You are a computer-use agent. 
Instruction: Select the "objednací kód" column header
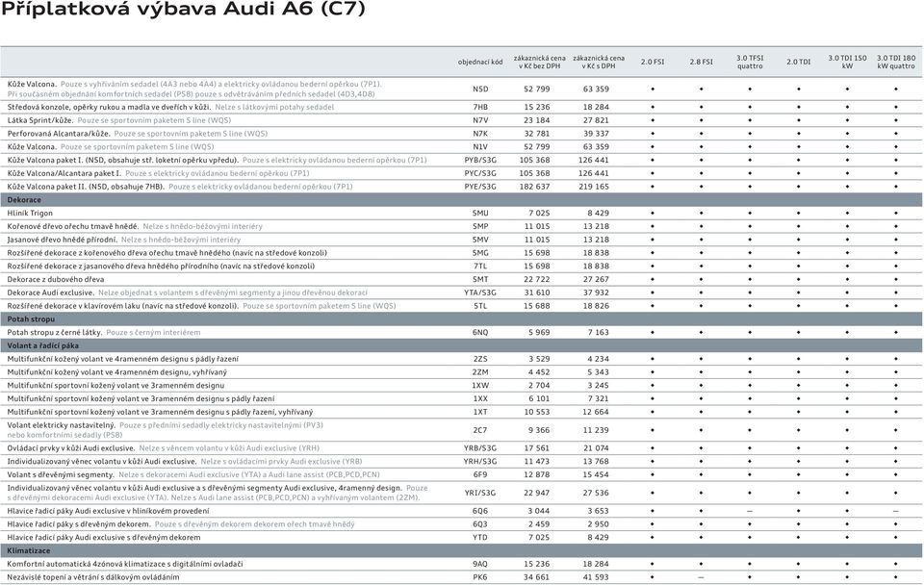(480, 62)
